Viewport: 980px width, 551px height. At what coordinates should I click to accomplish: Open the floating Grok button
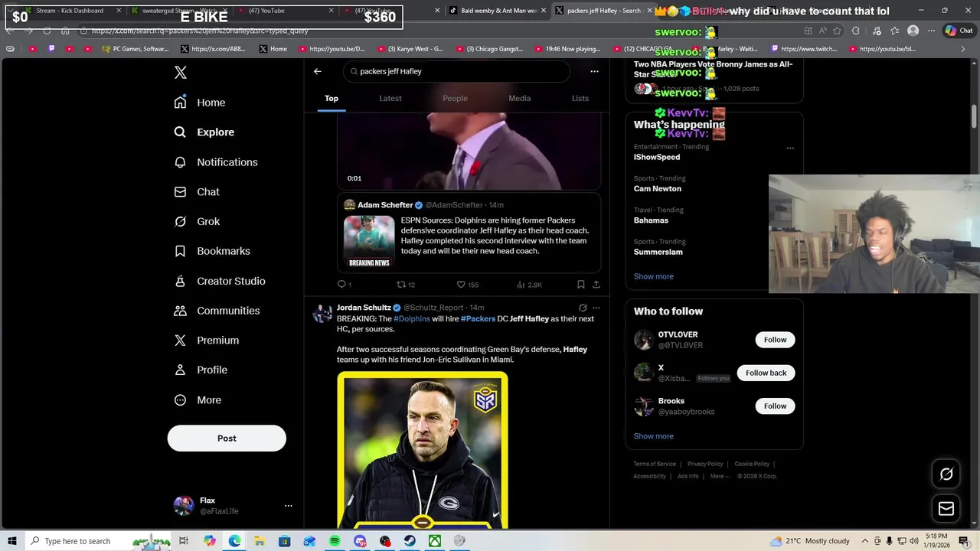(x=946, y=474)
